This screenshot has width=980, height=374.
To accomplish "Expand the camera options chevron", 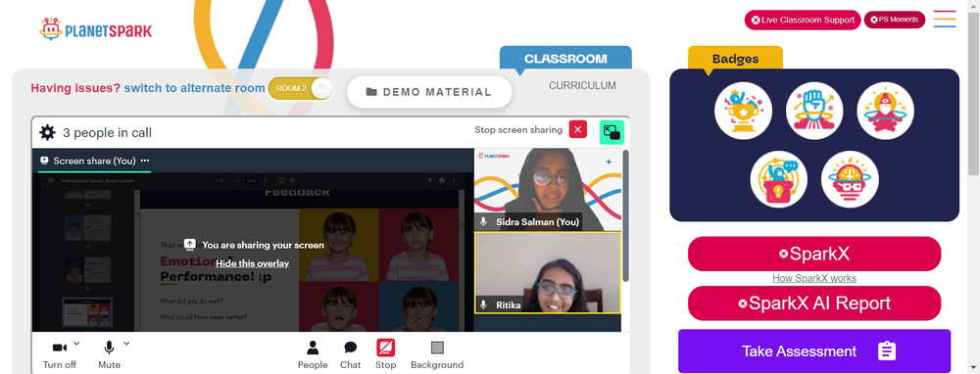I will click(x=76, y=343).
